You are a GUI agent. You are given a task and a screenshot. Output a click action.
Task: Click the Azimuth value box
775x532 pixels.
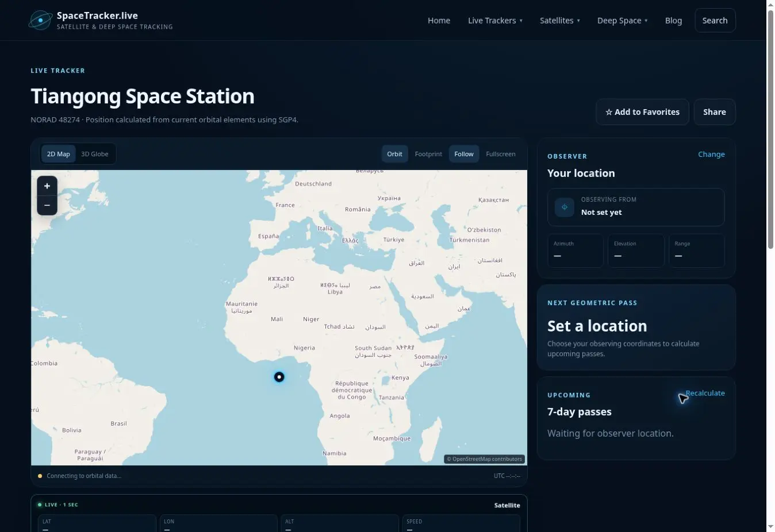[576, 250]
